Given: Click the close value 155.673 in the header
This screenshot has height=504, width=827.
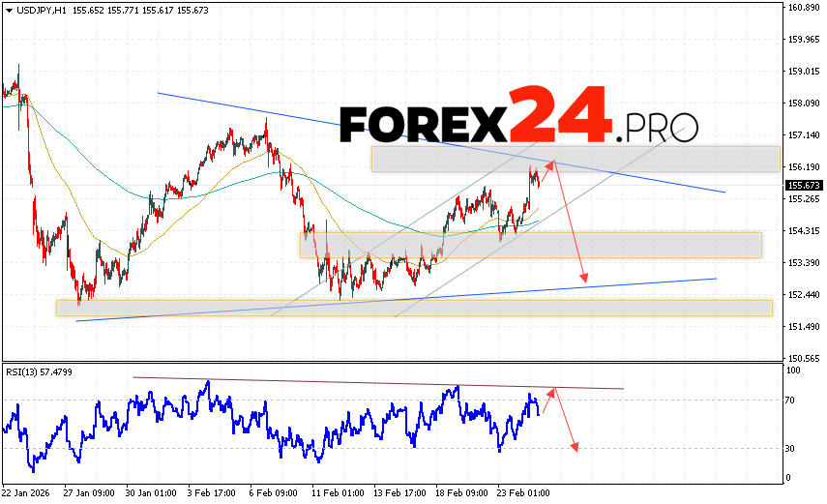Looking at the screenshot, I should click(x=192, y=11).
